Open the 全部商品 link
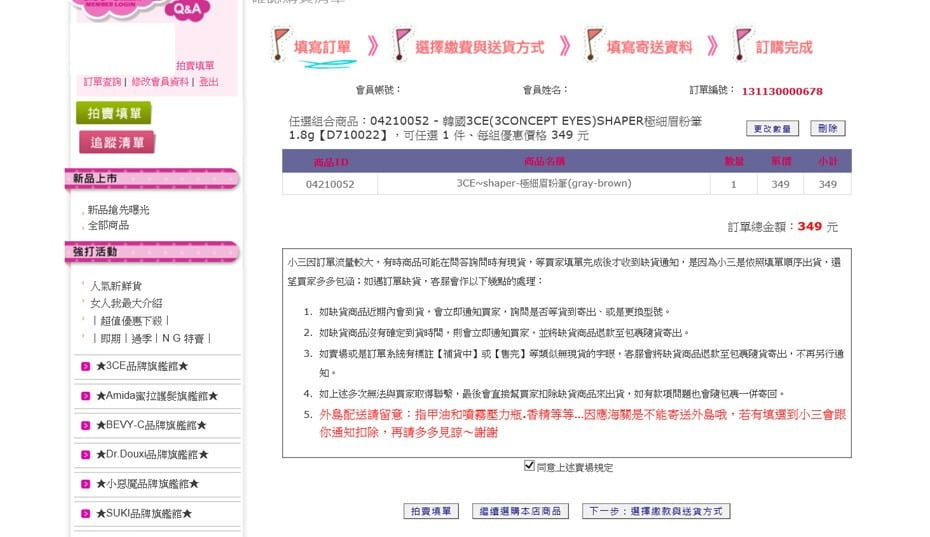 [x=108, y=225]
